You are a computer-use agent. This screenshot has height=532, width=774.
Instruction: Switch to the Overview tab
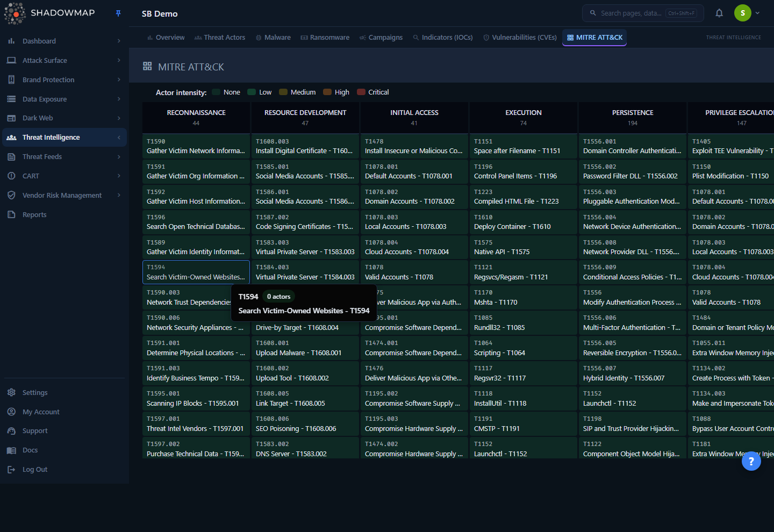tap(166, 38)
